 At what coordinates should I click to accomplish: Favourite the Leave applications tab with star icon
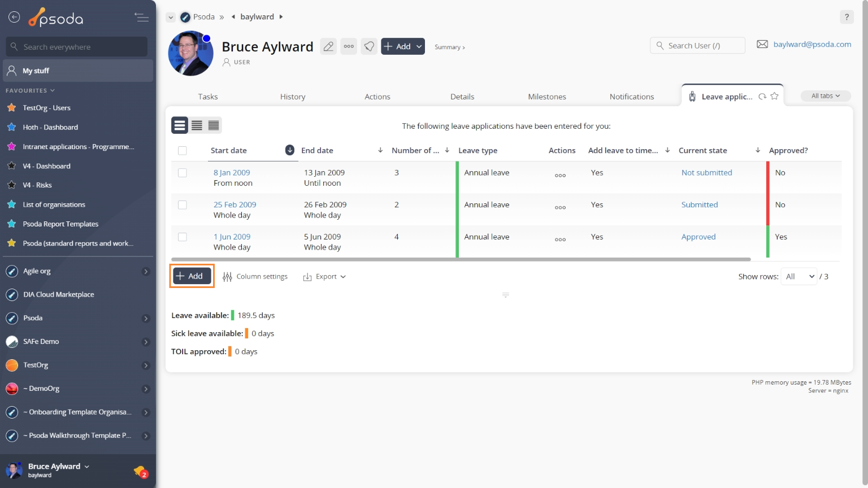pyautogui.click(x=775, y=96)
